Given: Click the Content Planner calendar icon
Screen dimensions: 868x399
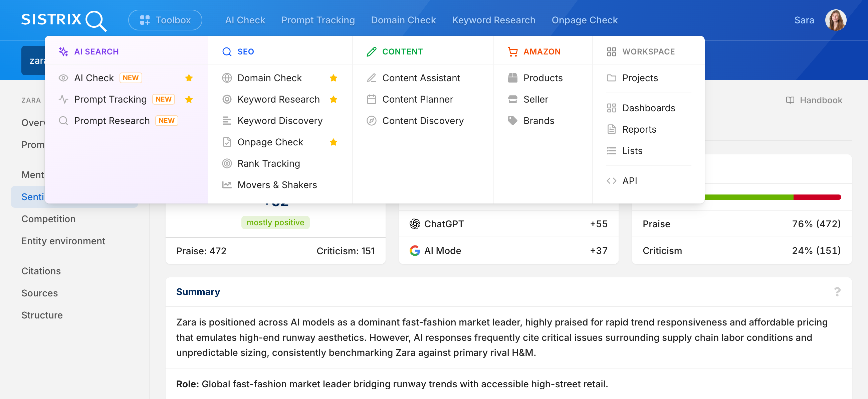Looking at the screenshot, I should pyautogui.click(x=372, y=100).
